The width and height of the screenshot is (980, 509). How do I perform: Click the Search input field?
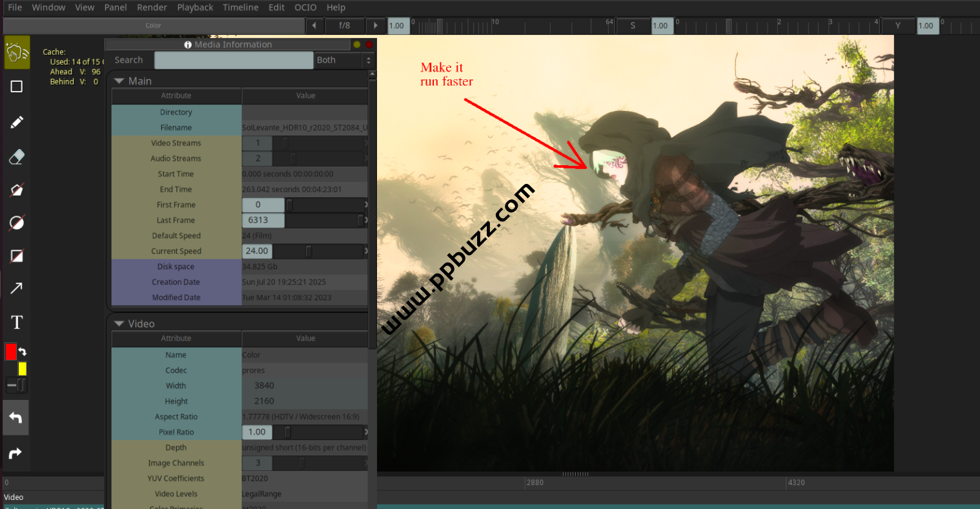(x=234, y=60)
